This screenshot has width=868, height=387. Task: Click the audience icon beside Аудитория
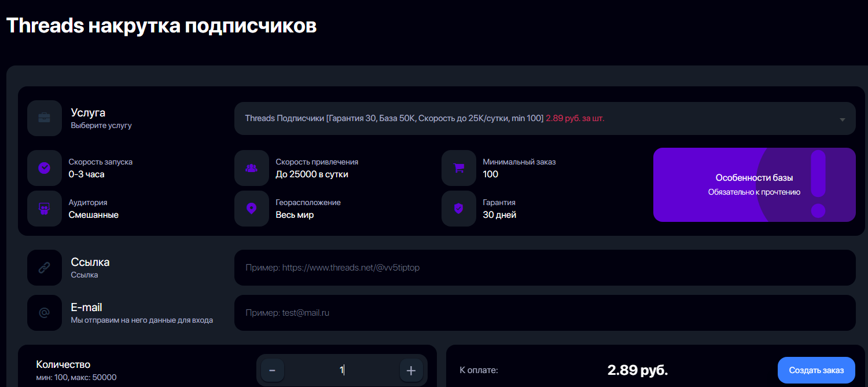(44, 209)
